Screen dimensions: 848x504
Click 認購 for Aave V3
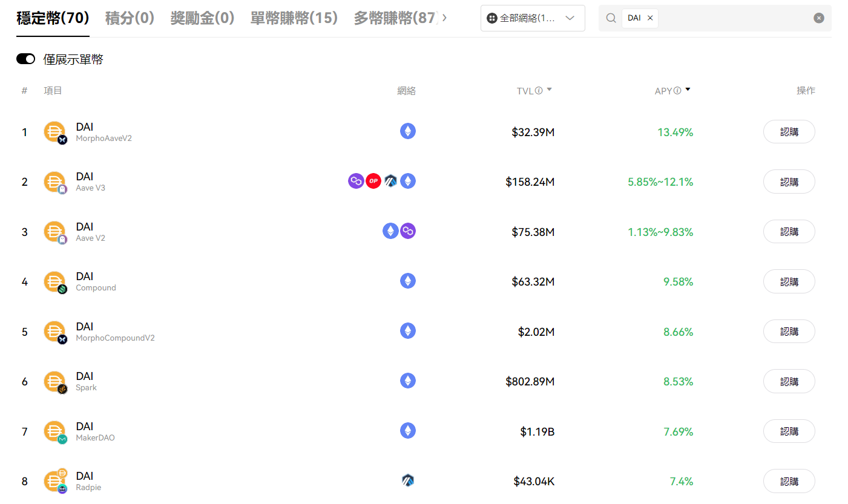[x=789, y=182]
